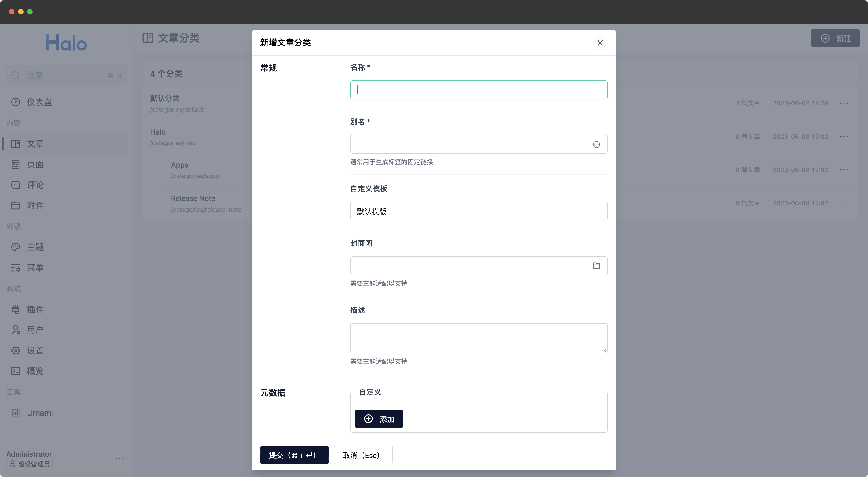Cancel with the 取消 (Esc) button

(363, 455)
